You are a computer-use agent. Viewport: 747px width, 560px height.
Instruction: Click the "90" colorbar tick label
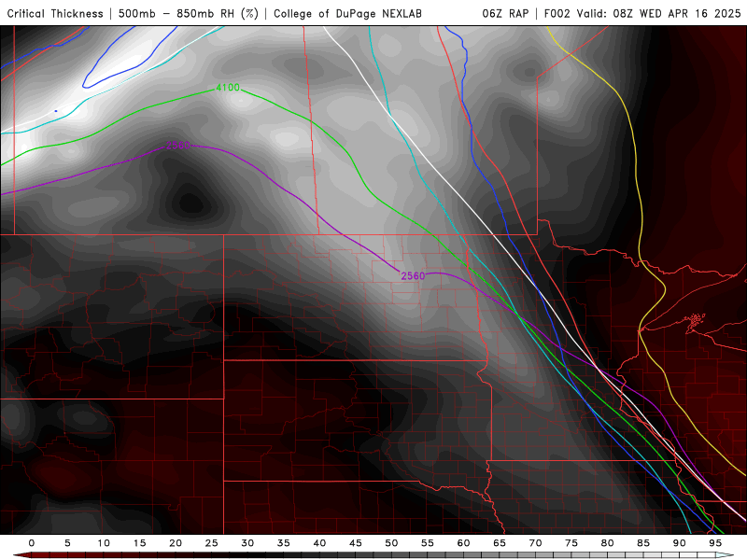pyautogui.click(x=679, y=543)
